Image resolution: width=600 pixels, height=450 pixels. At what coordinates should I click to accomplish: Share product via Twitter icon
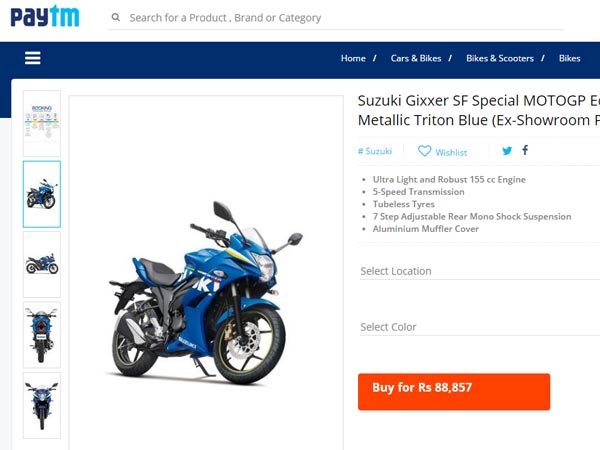507,151
